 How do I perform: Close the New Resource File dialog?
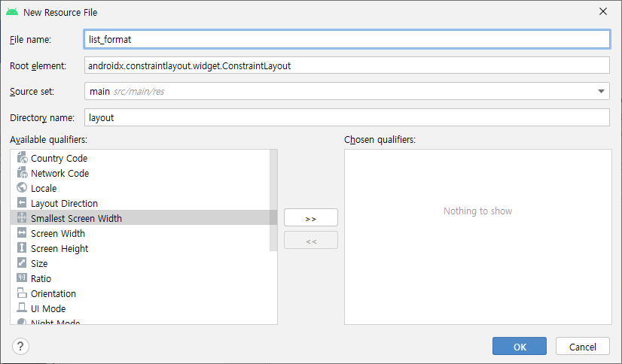(x=603, y=11)
